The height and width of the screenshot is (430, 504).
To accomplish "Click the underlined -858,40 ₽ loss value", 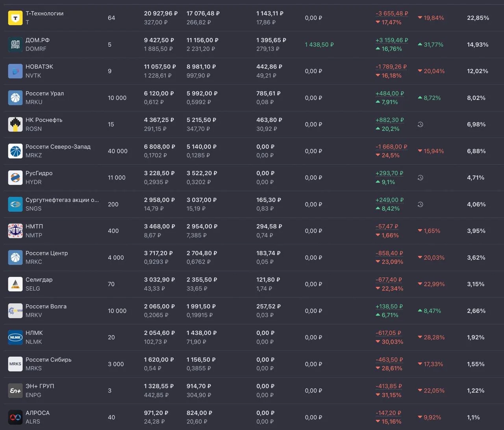I will click(x=389, y=253).
